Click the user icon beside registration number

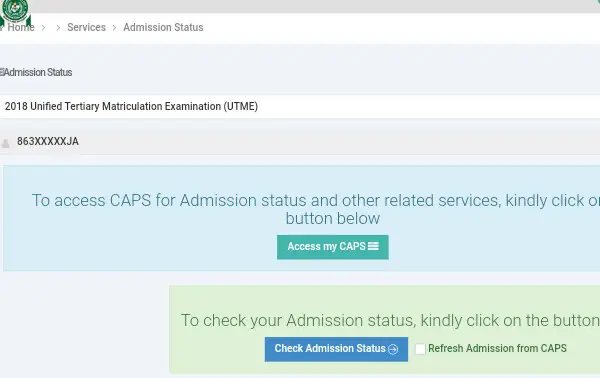tap(5, 143)
